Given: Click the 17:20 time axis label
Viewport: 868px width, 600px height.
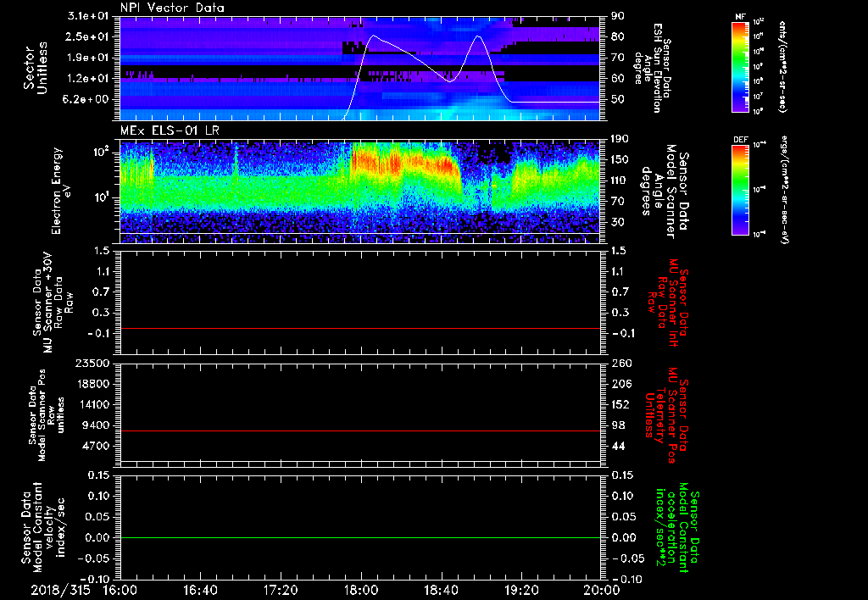Looking at the screenshot, I should pos(281,590).
